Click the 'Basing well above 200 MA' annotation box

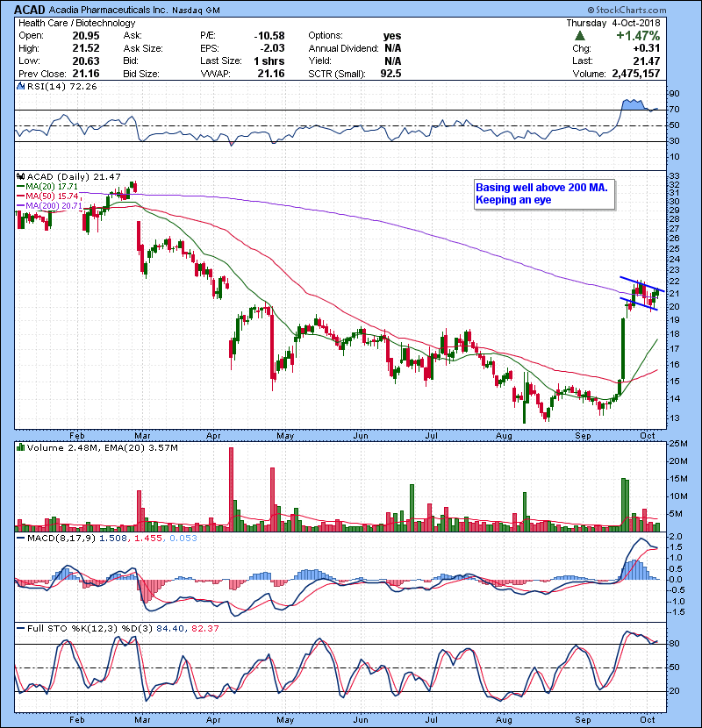tap(545, 194)
